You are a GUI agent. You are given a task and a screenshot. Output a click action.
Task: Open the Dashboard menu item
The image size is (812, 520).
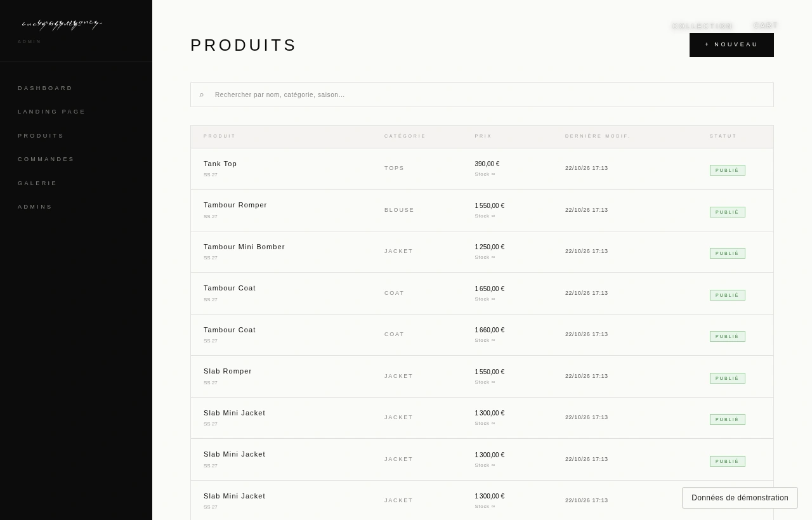click(45, 88)
